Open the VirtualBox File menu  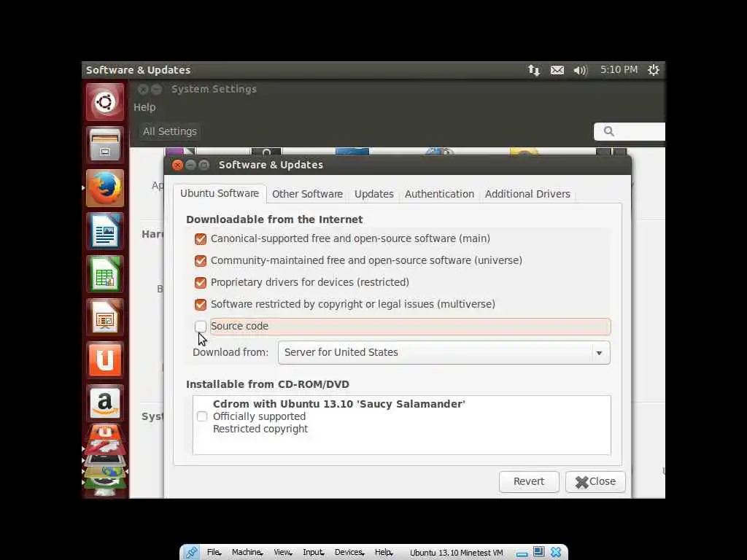pyautogui.click(x=214, y=553)
